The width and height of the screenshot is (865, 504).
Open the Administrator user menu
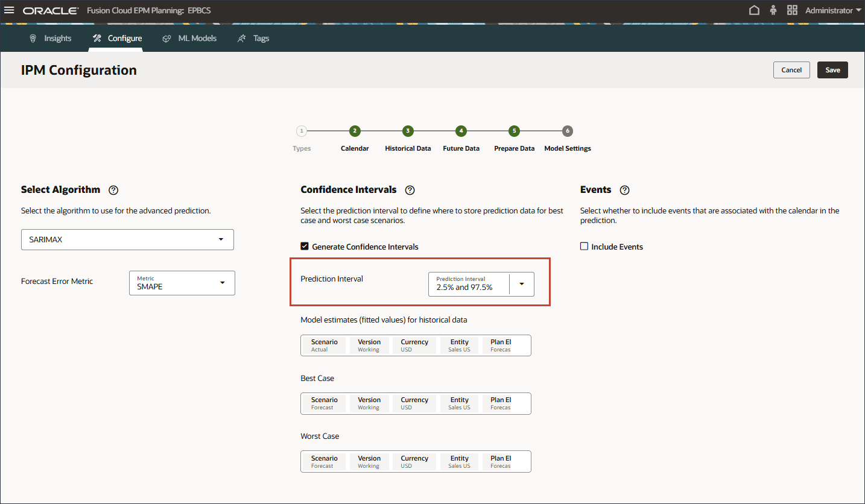click(x=832, y=10)
